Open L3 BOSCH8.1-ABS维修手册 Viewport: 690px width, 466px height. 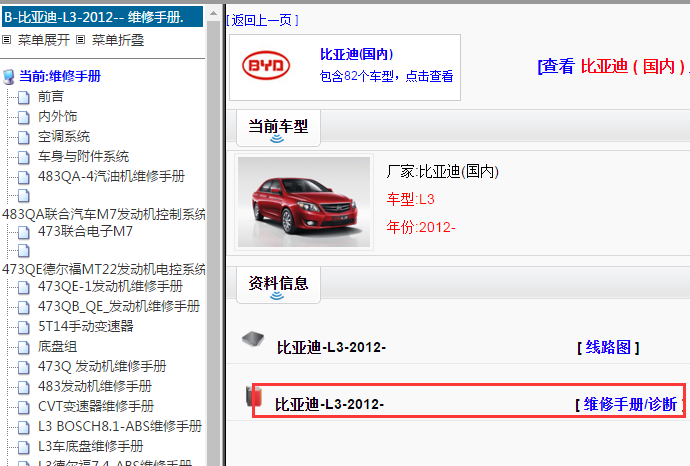pyautogui.click(x=120, y=426)
